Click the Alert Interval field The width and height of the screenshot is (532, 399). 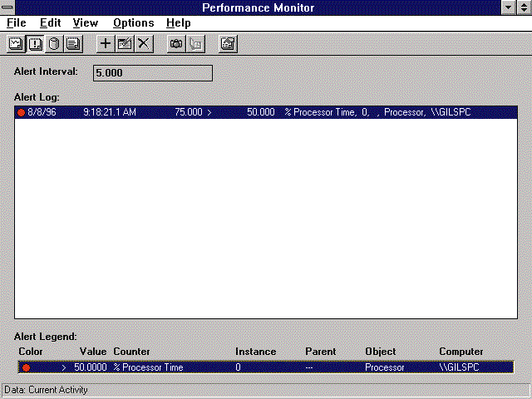[153, 73]
